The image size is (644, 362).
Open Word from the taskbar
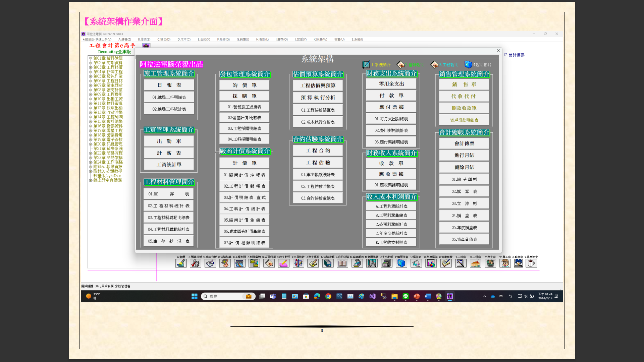tap(428, 296)
